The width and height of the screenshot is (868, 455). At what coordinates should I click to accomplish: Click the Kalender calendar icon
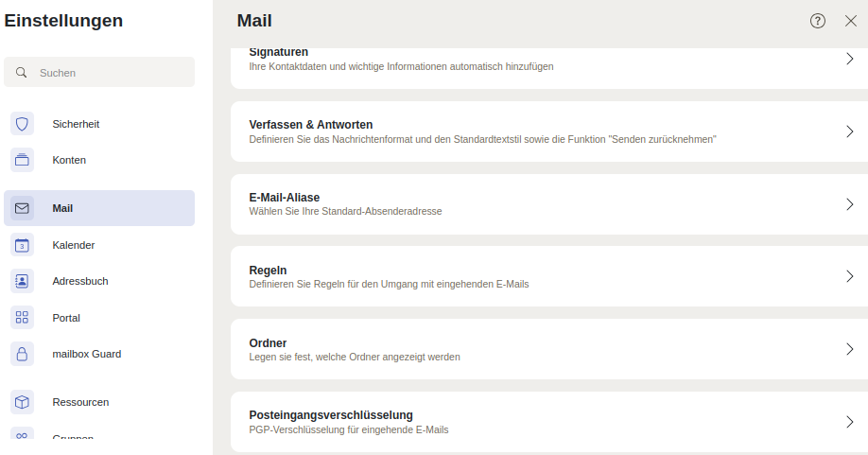pyautogui.click(x=22, y=245)
